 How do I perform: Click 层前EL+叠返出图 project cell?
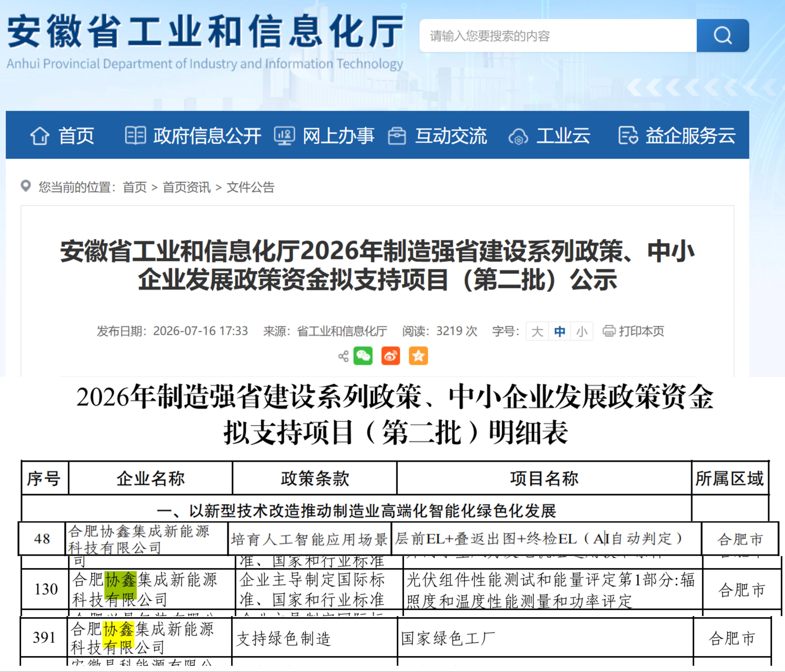(546, 539)
